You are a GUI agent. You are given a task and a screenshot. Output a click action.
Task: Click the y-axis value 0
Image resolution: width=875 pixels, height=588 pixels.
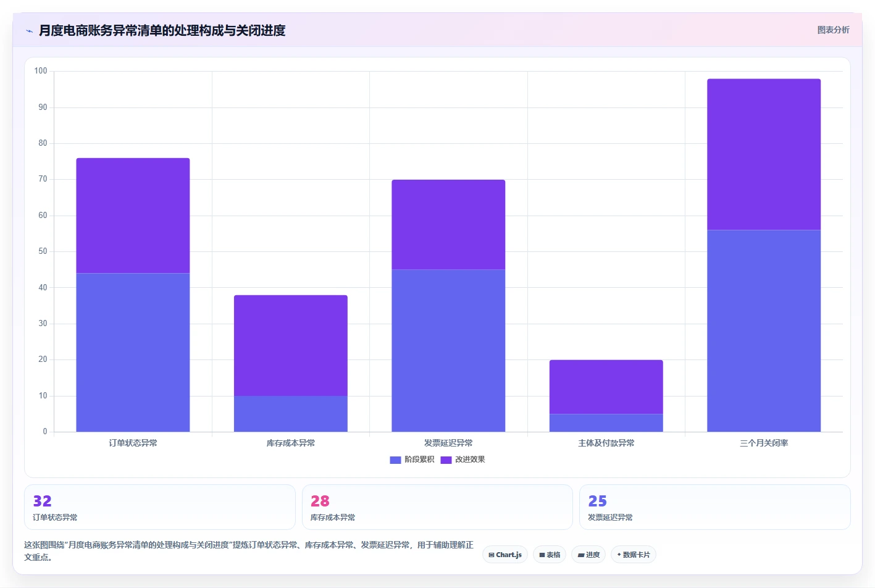pyautogui.click(x=45, y=432)
